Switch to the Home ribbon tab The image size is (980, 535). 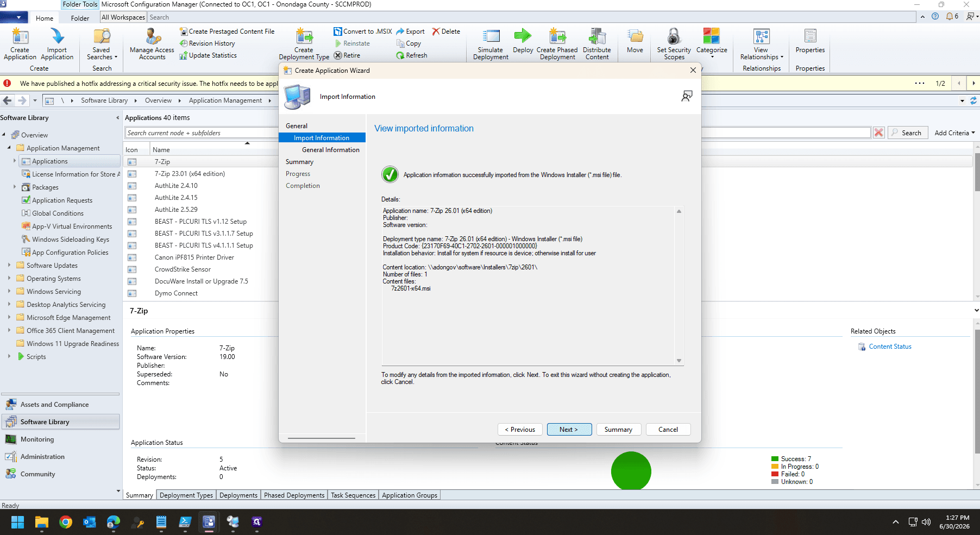(x=45, y=18)
